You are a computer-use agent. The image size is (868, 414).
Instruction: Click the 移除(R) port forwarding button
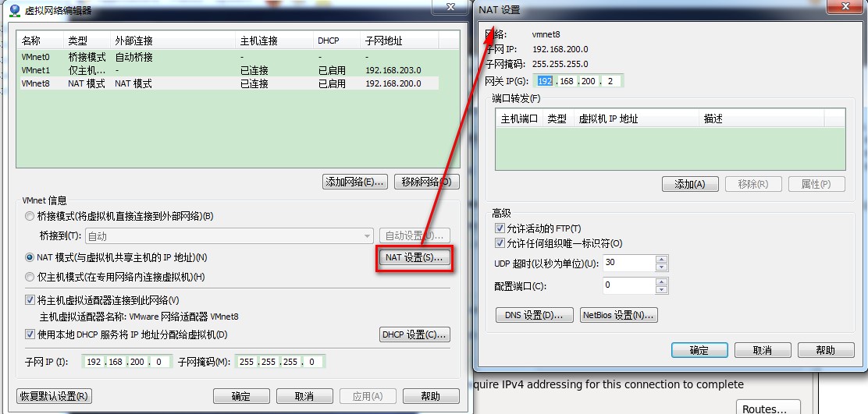(x=752, y=184)
